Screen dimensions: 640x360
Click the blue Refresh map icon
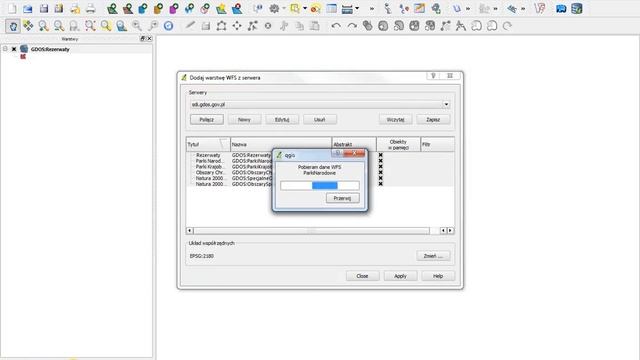coord(168,26)
